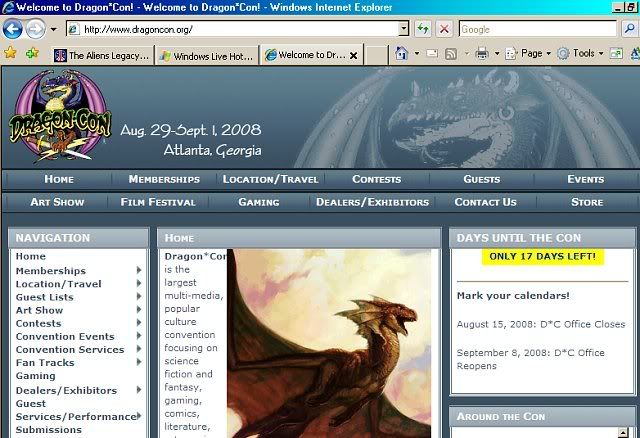Viewport: 640px width, 438px height.
Task: Click Dealers/Exhibitors in the second nav bar
Action: point(372,202)
